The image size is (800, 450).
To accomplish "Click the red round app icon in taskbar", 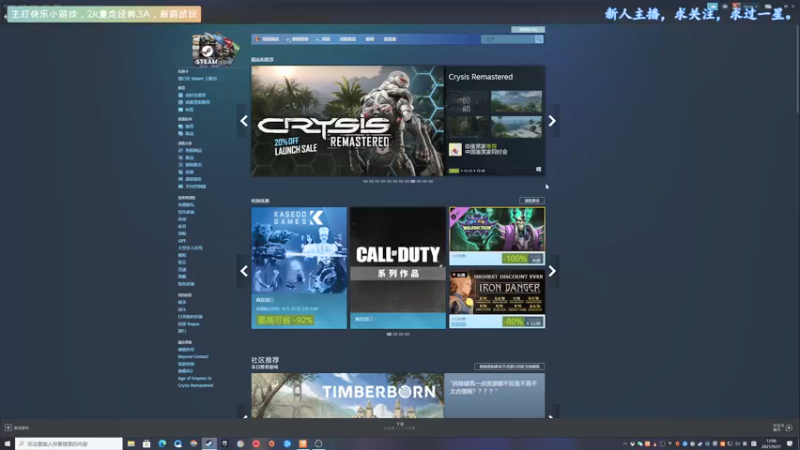I will point(256,444).
